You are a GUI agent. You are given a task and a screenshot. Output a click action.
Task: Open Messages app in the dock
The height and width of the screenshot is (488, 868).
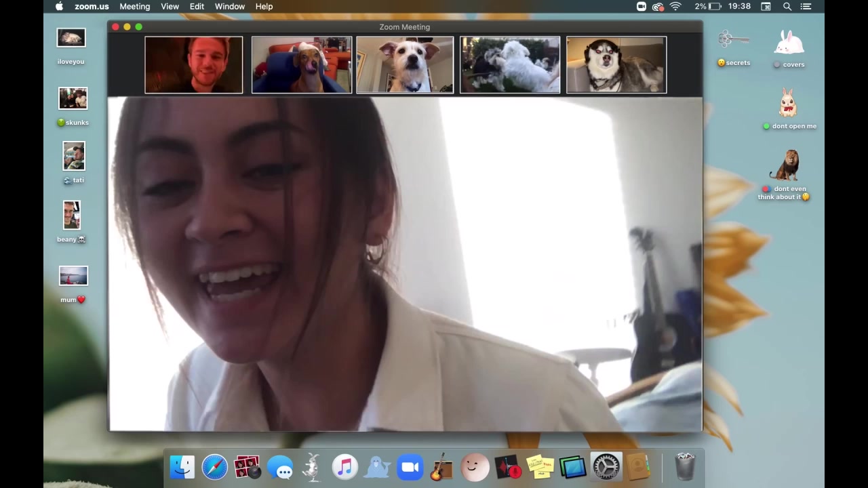pos(279,467)
